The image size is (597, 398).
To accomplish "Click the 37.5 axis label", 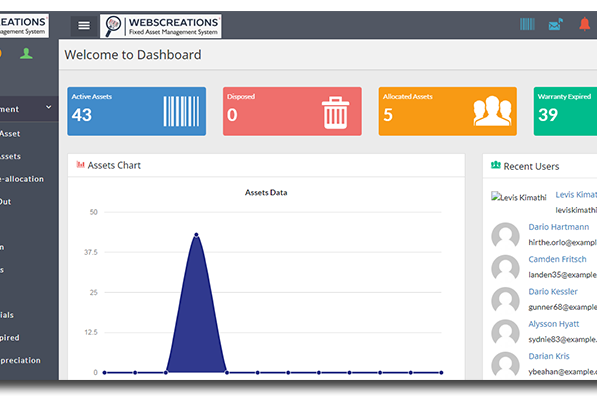I will coord(91,252).
